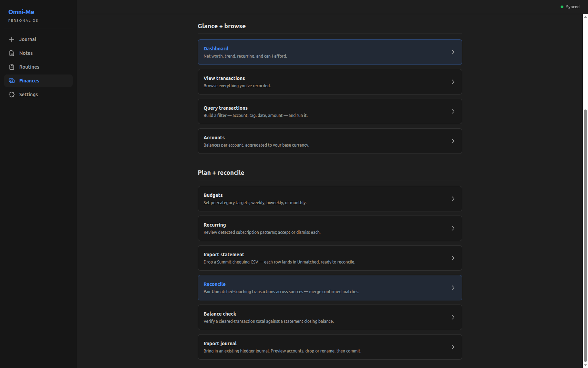This screenshot has height=368, width=588.
Task: Click the chevron on the Accounts card
Action: pos(453,141)
